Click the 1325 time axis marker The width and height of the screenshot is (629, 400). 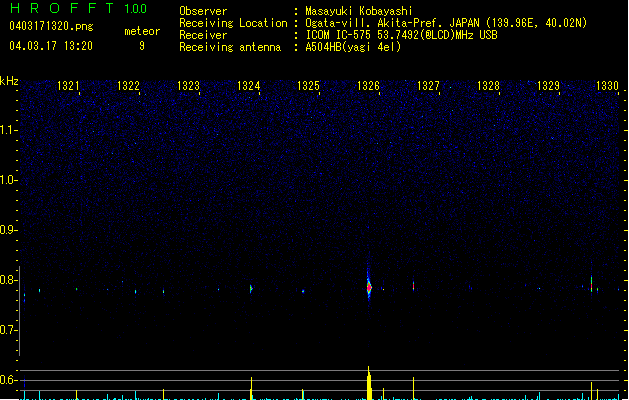tap(308, 85)
